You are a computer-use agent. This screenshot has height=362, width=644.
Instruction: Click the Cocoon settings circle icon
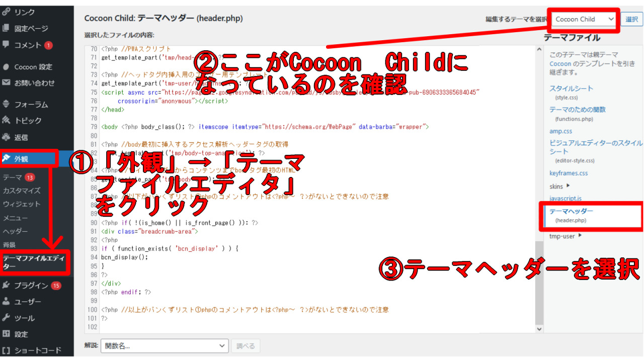click(6, 67)
